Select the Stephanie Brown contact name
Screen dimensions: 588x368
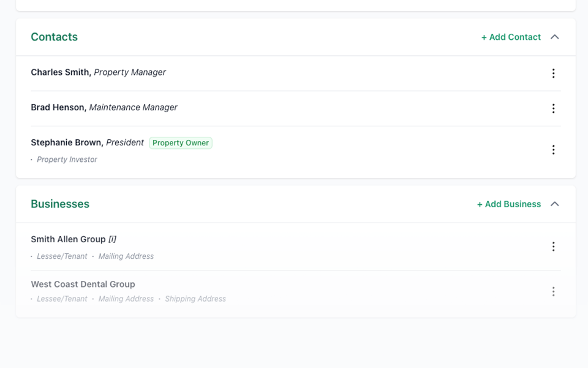[67, 143]
